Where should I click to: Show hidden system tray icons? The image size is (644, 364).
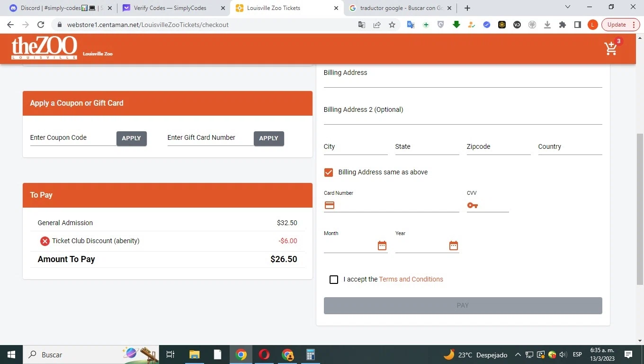point(518,355)
